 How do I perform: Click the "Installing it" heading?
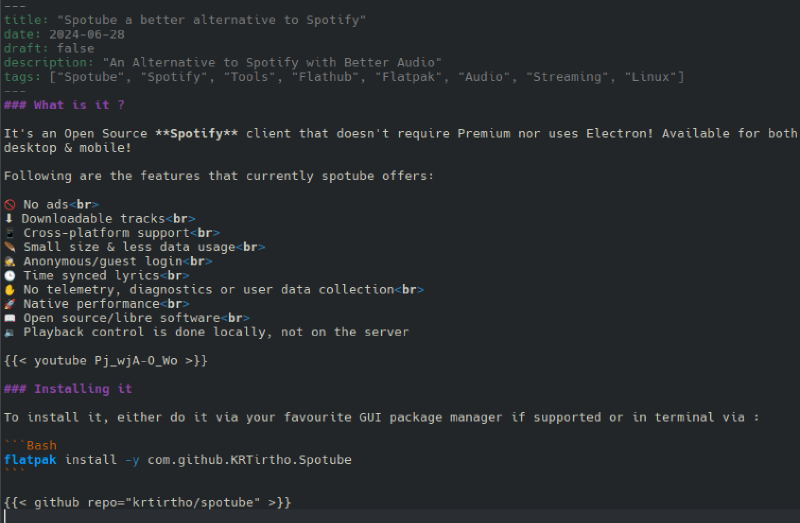pos(82,389)
